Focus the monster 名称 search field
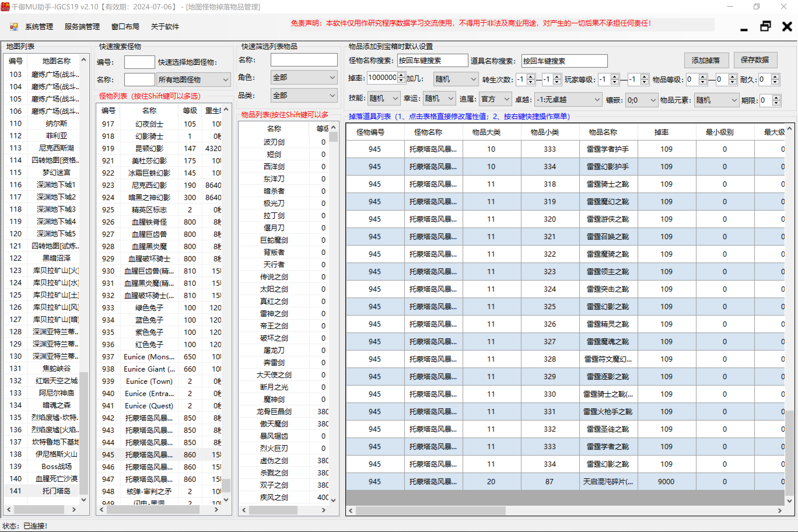Screen dimensions: 798x532 coord(140,80)
